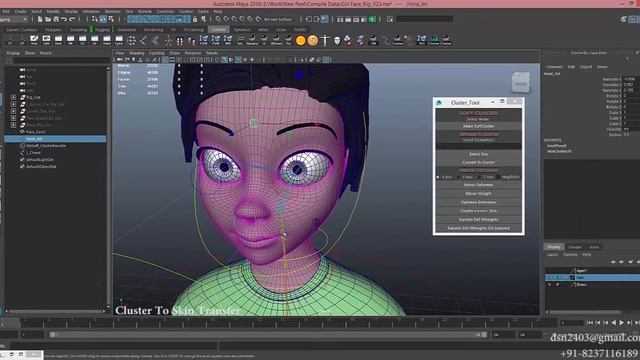Open the viewport Shading menu
The width and height of the screenshot is (640, 360).
pos(137,53)
